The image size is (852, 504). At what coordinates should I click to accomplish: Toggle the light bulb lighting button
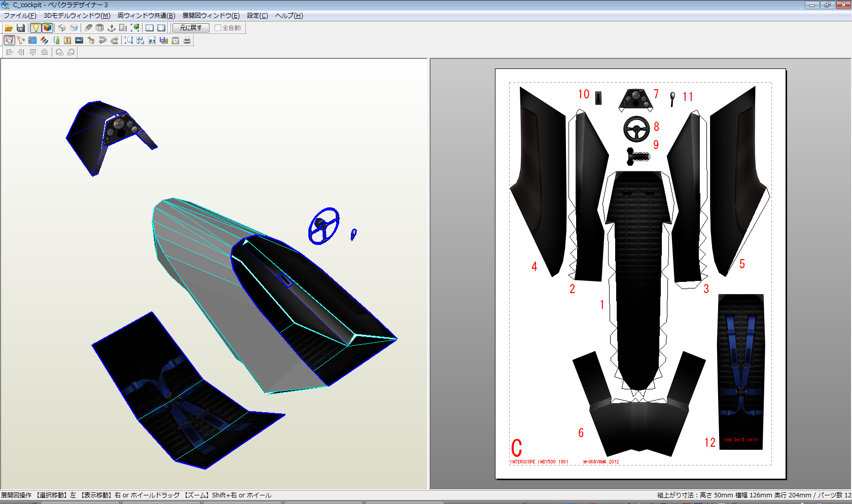35,28
